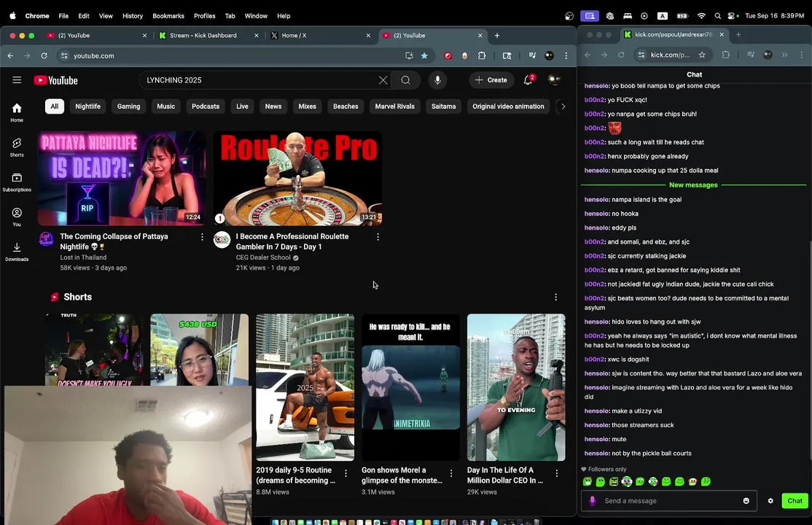Click the Create button
The height and width of the screenshot is (525, 812).
pyautogui.click(x=491, y=80)
